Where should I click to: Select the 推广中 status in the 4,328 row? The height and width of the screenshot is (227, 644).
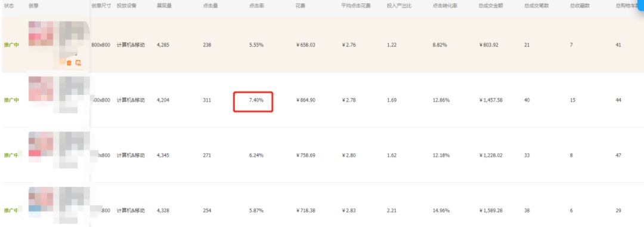pyautogui.click(x=11, y=210)
